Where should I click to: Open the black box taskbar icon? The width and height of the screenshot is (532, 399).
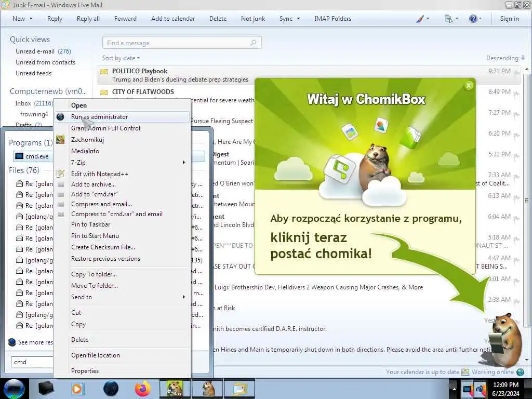coord(46,389)
